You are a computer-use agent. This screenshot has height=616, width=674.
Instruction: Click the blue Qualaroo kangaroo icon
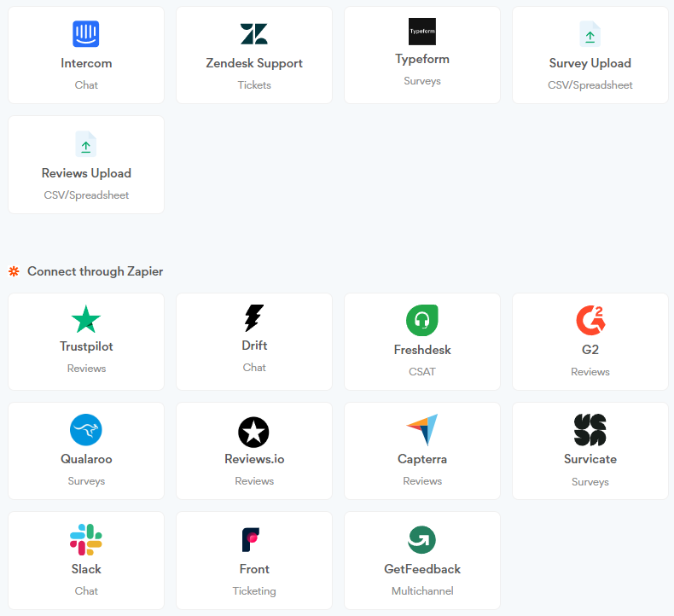[x=86, y=429]
